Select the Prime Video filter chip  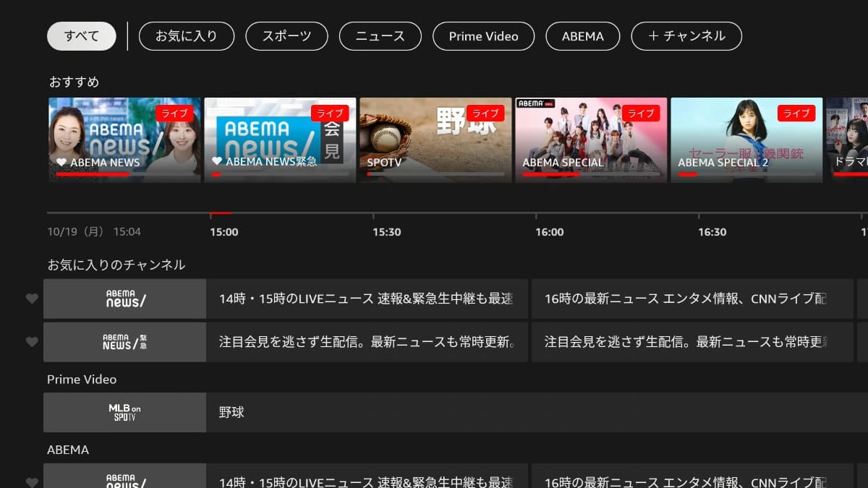483,36
